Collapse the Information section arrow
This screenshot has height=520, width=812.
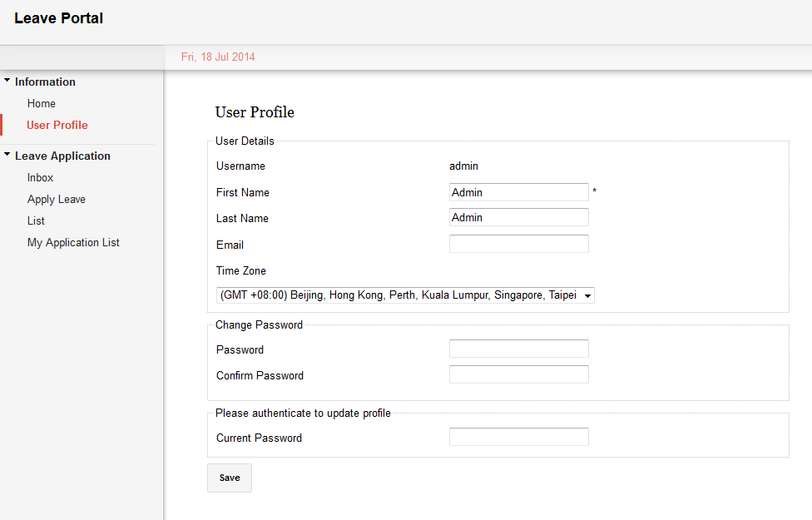click(7, 82)
